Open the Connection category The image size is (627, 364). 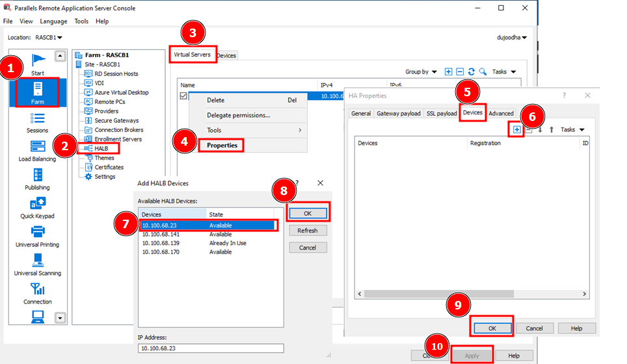click(37, 294)
